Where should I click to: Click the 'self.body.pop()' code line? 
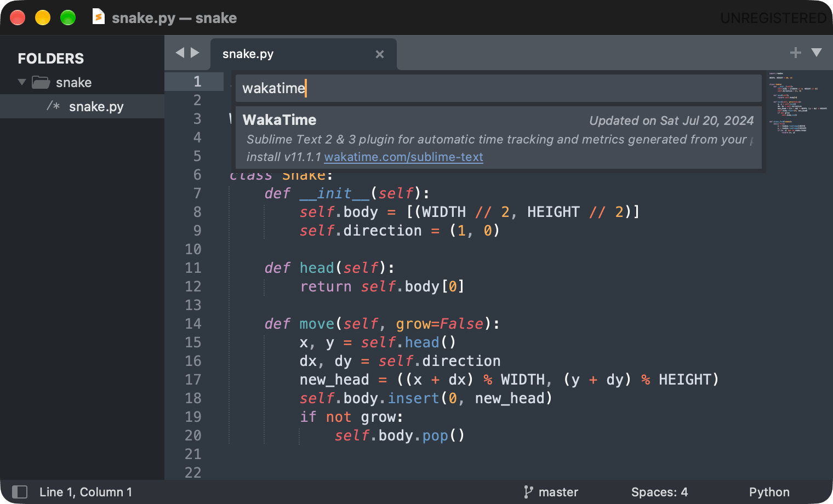(400, 435)
